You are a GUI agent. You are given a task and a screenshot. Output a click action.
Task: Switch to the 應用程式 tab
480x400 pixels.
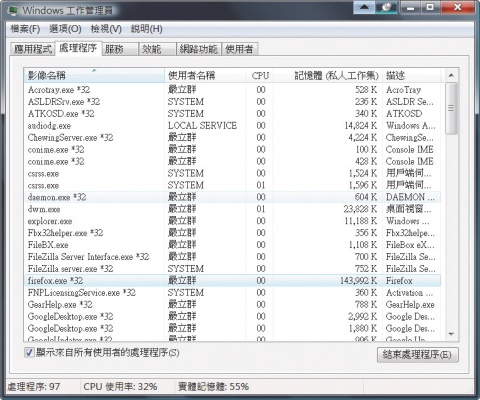[x=33, y=49]
